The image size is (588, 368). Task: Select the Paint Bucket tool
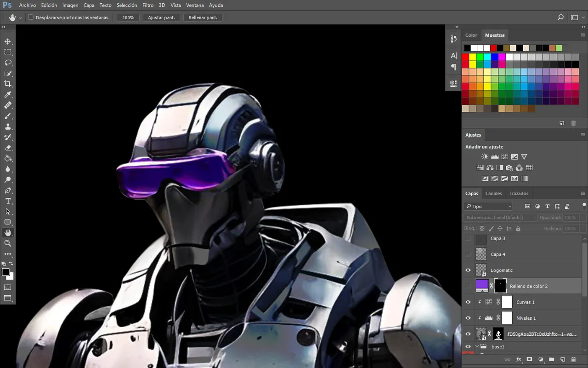click(x=8, y=158)
